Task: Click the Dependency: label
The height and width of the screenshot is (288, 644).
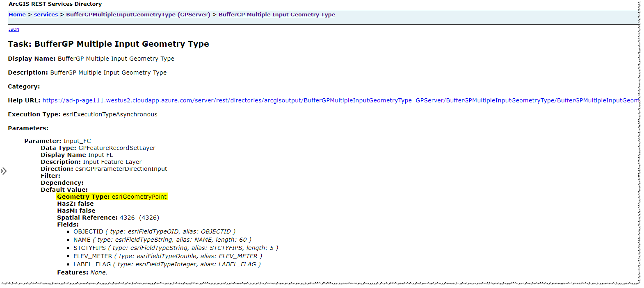Action: (62, 183)
